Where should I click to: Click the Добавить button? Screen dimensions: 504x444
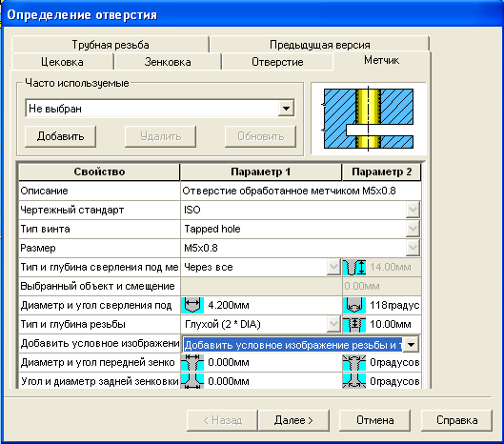coord(60,136)
